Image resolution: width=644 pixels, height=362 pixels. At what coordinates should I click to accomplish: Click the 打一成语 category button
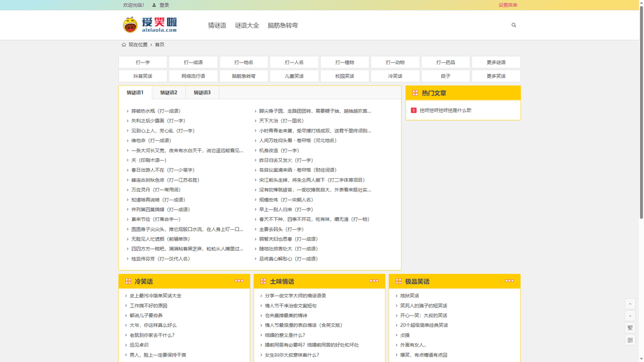click(193, 62)
